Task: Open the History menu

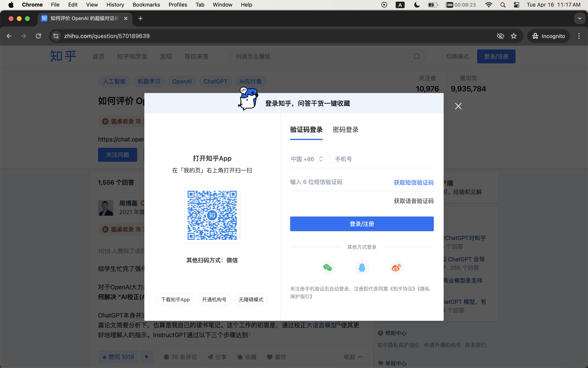Action: [x=115, y=5]
